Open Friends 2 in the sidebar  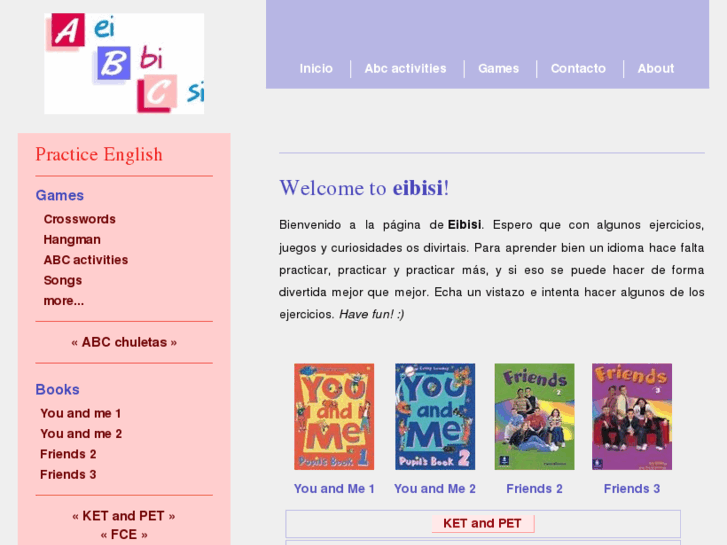(68, 454)
